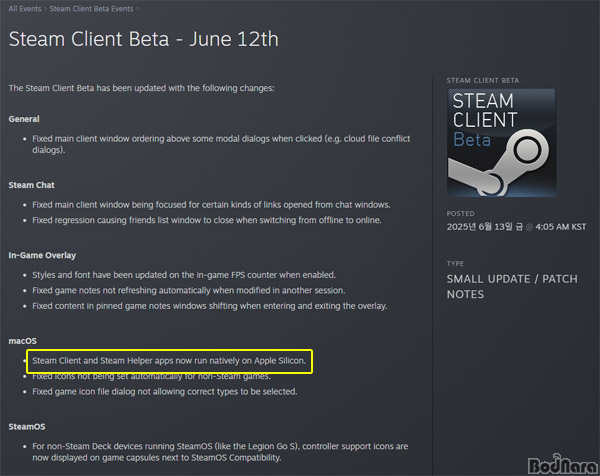Click the posted date 2025년 6월 13일 금
This screenshot has height=476, width=600.
coord(484,227)
